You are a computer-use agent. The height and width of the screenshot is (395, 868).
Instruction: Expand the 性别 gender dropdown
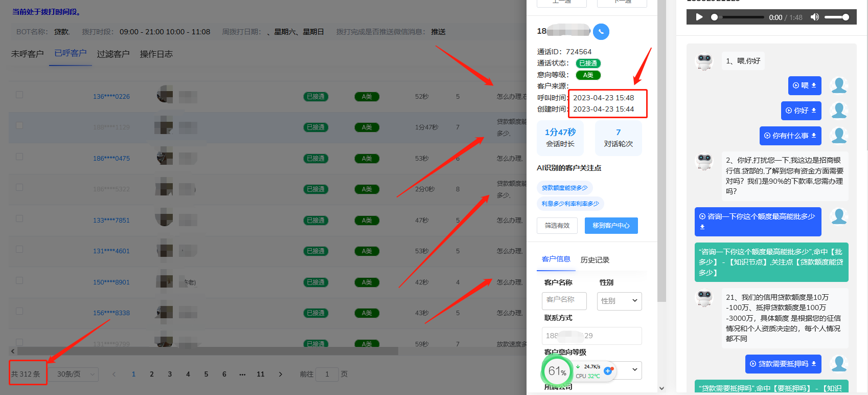pos(619,301)
